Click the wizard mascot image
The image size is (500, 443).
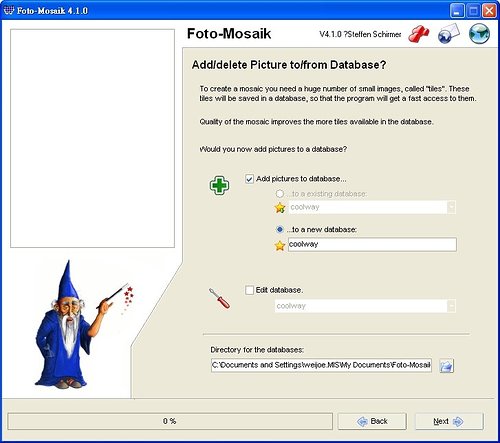tap(83, 325)
